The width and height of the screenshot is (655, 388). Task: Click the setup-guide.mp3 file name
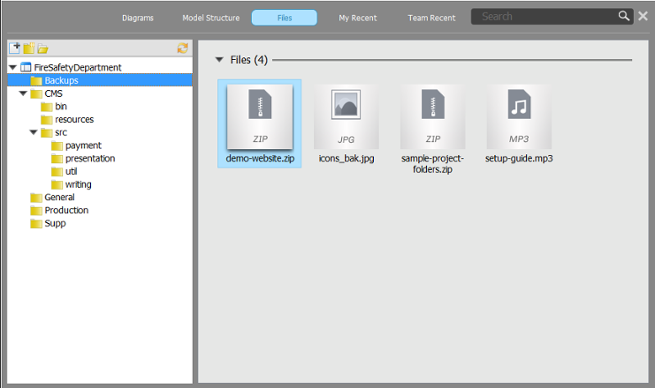(x=519, y=159)
